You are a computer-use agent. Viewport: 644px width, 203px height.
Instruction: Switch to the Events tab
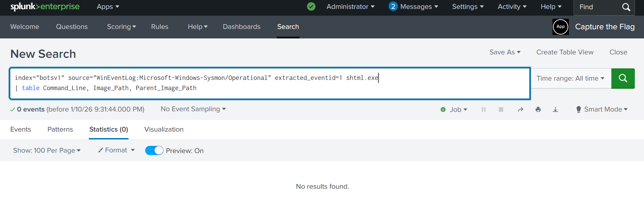tap(20, 129)
